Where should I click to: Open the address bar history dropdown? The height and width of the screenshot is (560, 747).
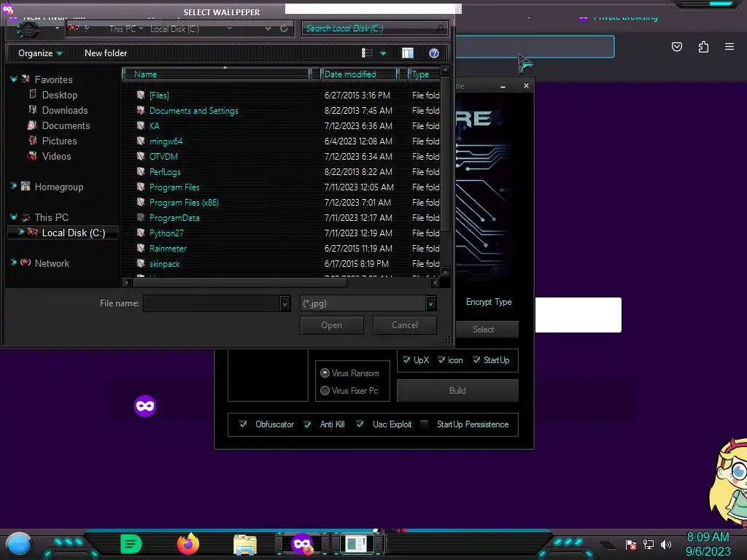pos(268,28)
